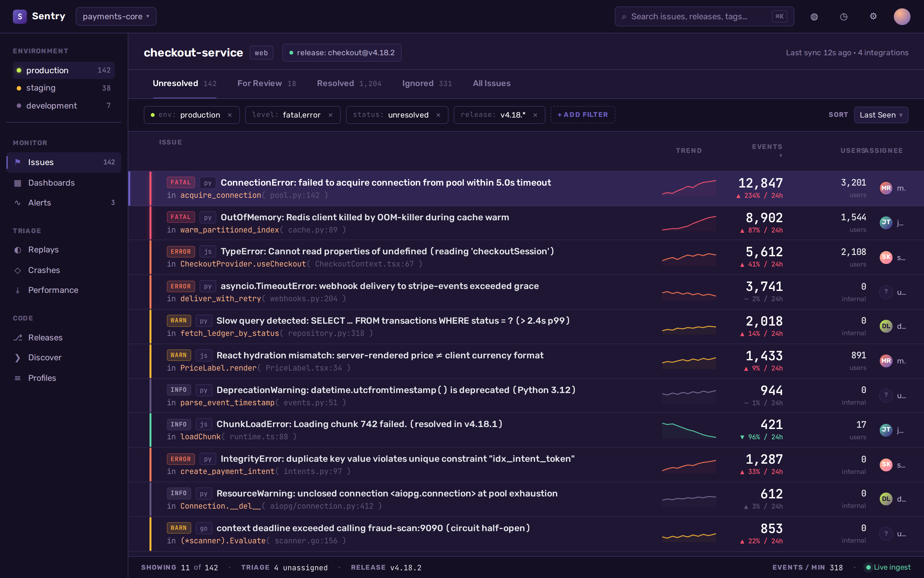Click DL assignee avatar on Slow query row

[x=886, y=326]
